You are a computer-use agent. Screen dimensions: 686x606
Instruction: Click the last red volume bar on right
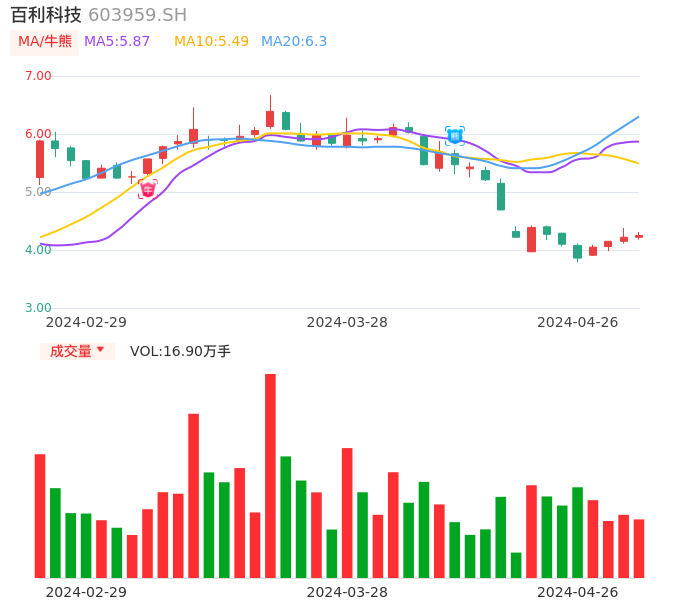click(x=639, y=549)
